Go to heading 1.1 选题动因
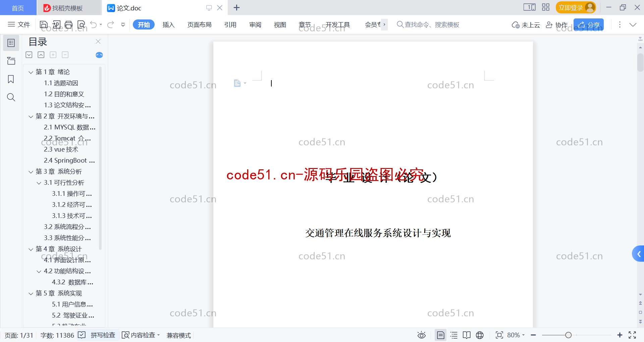This screenshot has width=644, height=342. click(61, 83)
